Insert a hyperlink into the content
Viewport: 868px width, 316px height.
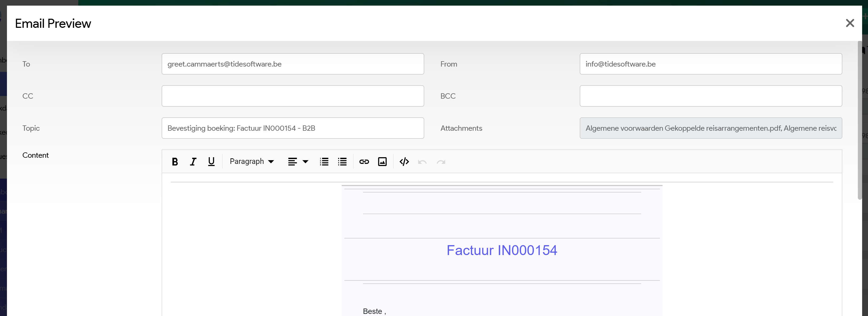point(364,162)
